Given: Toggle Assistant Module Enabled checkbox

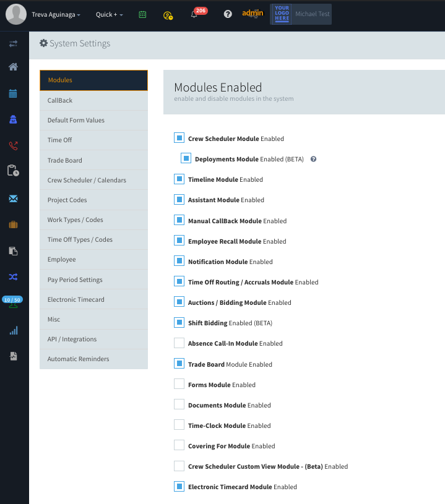Looking at the screenshot, I should pos(179,199).
